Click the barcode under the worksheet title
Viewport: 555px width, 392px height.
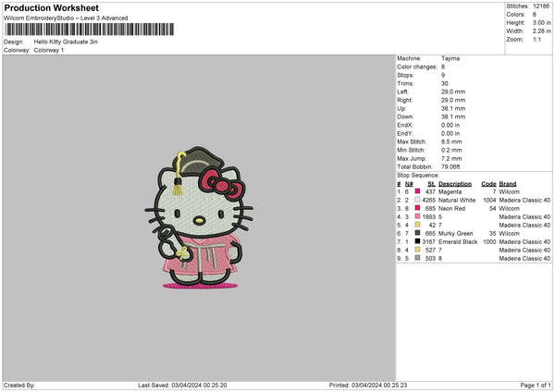[x=90, y=30]
